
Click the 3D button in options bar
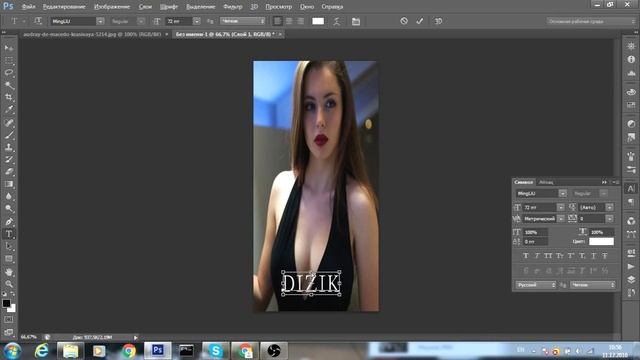tap(438, 21)
